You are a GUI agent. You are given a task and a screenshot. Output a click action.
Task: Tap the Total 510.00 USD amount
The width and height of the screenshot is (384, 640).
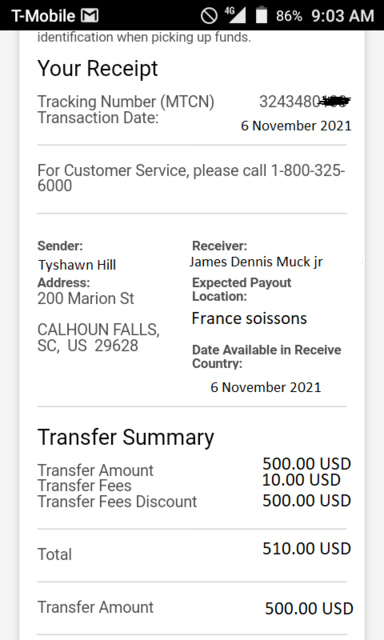tap(307, 549)
